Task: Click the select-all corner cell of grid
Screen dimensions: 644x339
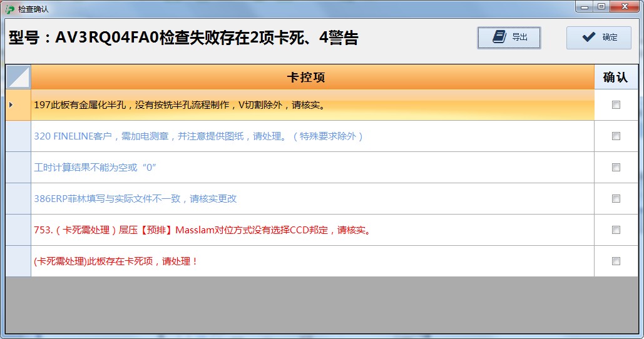Action: (x=19, y=77)
